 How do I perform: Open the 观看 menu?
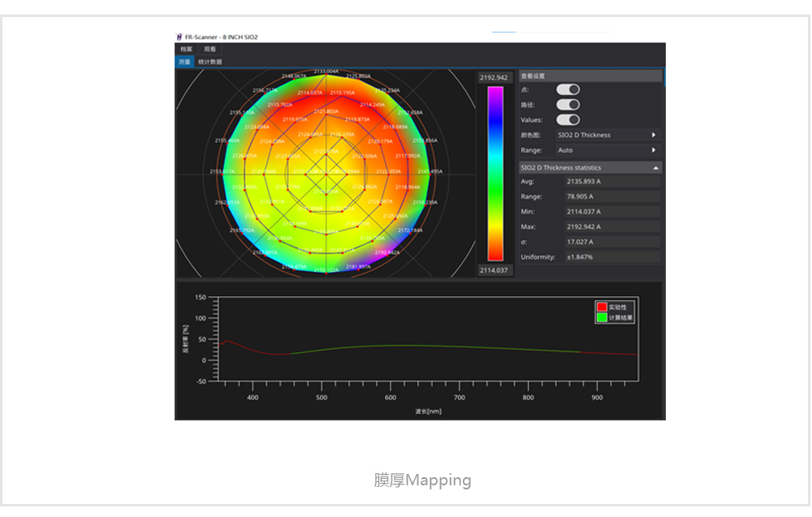(x=210, y=50)
